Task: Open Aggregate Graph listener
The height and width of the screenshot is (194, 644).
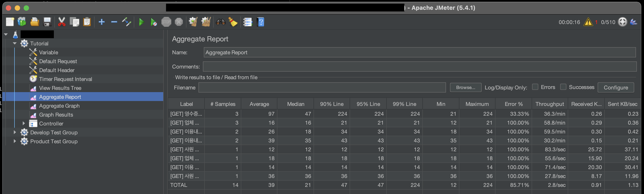Action: click(59, 106)
